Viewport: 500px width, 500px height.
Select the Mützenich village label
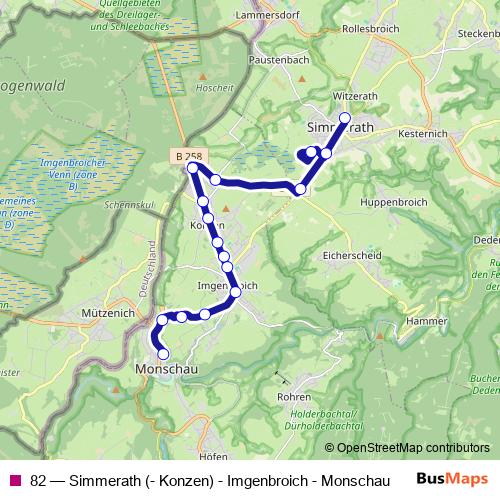coord(108,313)
